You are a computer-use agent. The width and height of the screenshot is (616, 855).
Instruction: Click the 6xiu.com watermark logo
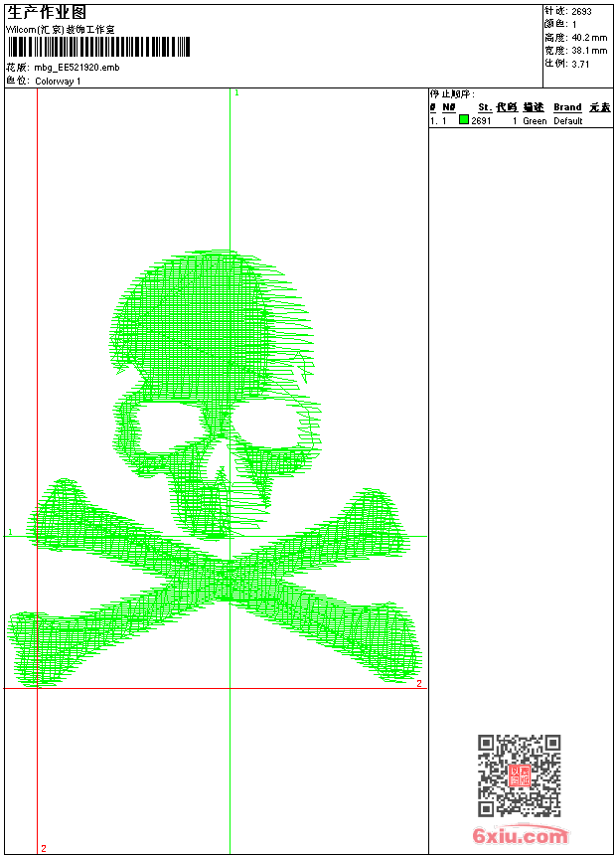click(521, 836)
